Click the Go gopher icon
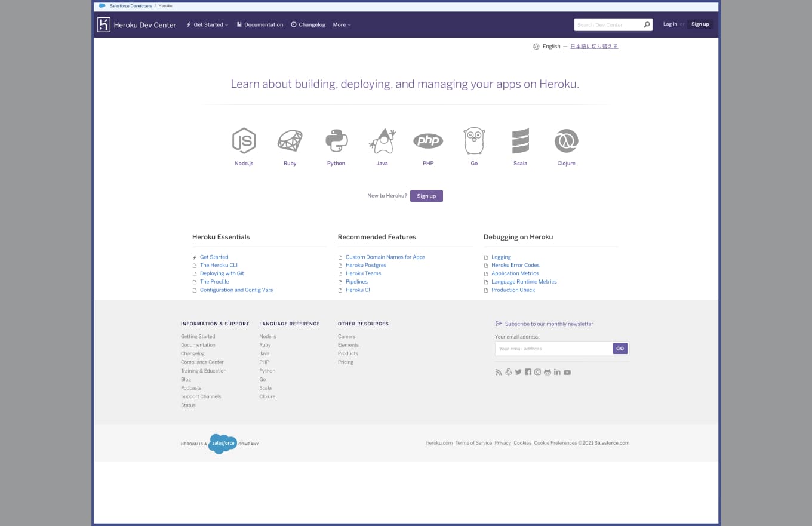812x526 pixels. pyautogui.click(x=474, y=141)
